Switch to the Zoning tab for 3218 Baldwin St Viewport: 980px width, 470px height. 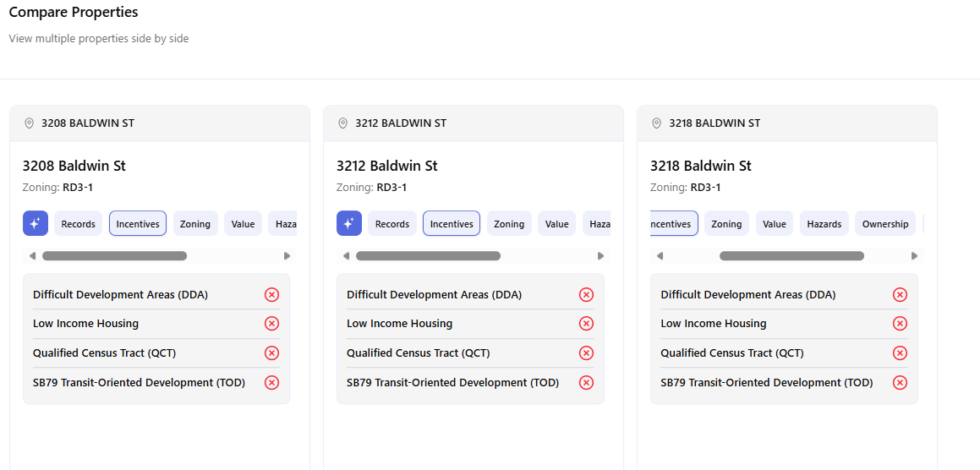(726, 224)
